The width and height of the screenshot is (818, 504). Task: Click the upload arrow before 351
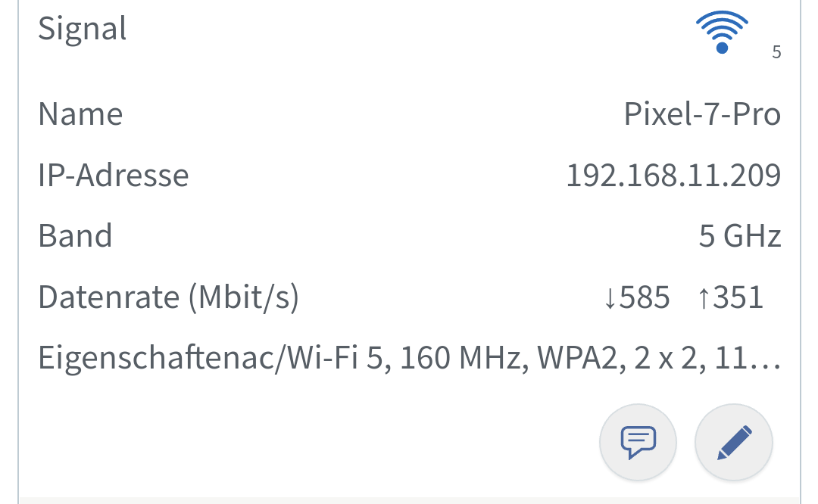[x=703, y=298]
